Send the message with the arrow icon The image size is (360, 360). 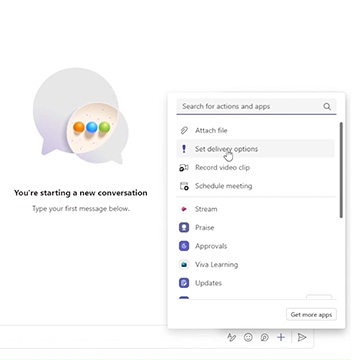(x=302, y=337)
